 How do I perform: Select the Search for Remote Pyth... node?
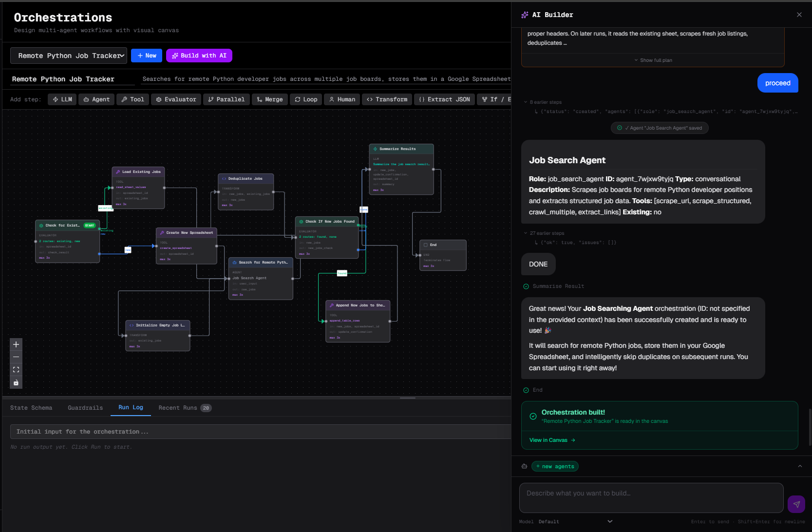pos(261,279)
